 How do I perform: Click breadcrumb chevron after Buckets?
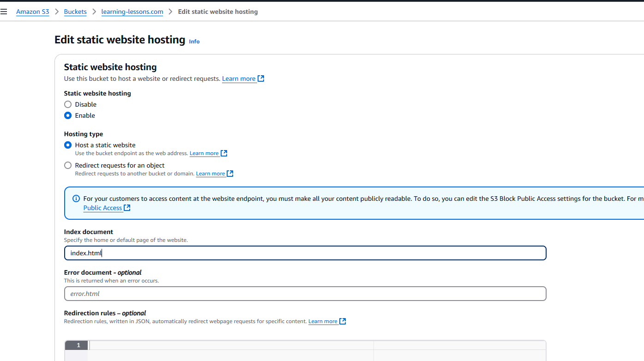point(94,12)
